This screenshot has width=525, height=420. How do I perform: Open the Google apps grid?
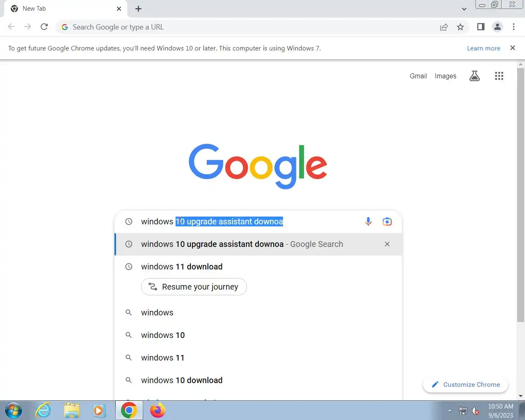point(499,76)
